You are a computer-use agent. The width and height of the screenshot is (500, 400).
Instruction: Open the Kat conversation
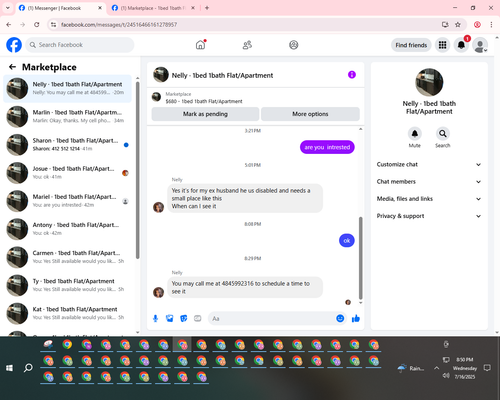[x=68, y=313]
